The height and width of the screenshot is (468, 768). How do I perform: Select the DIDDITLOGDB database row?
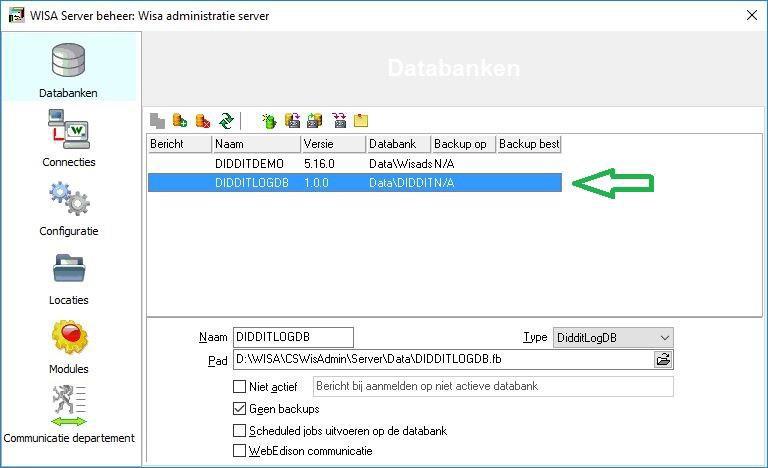[x=355, y=183]
